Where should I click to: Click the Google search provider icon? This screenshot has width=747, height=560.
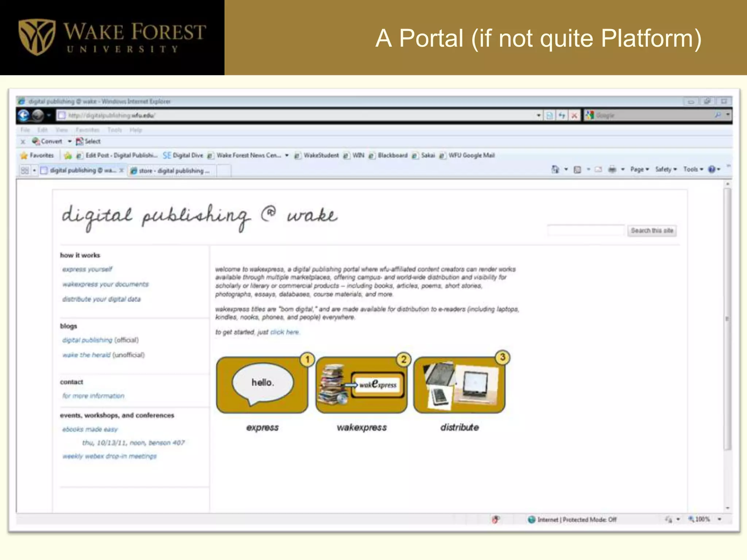[x=590, y=115]
